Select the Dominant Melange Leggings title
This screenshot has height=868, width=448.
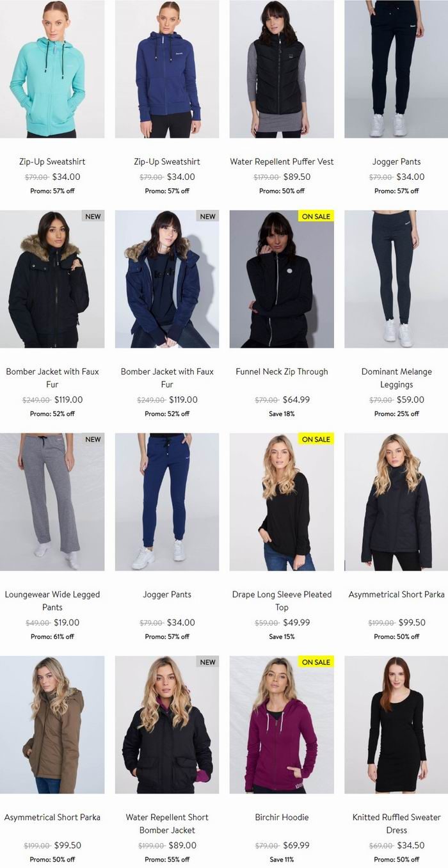(x=397, y=378)
